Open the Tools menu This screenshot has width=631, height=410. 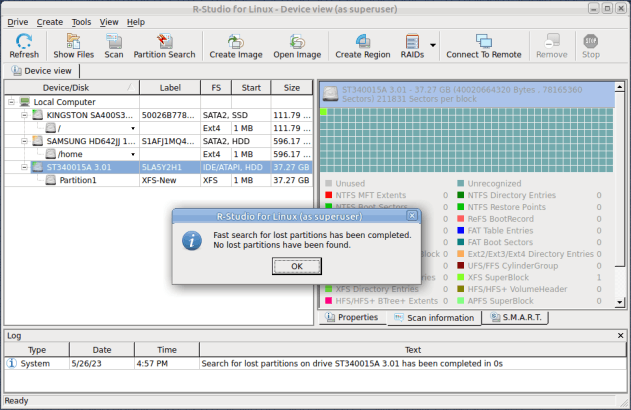(81, 22)
